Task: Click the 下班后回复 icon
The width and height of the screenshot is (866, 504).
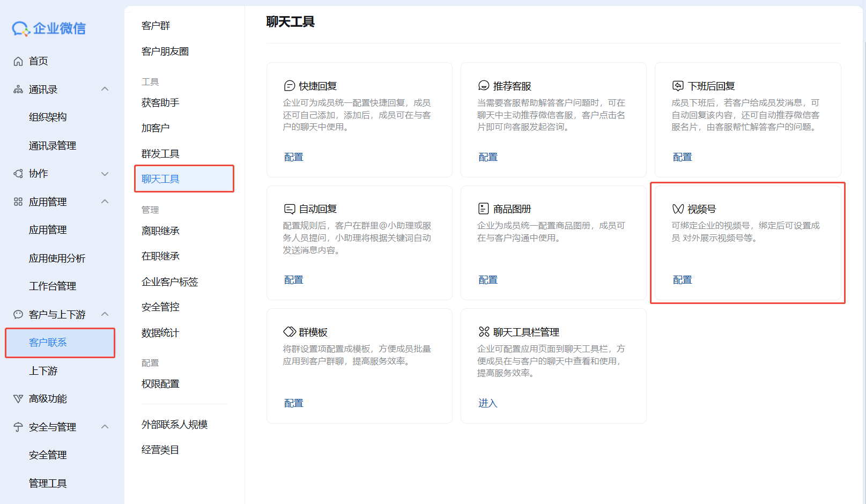Action: [678, 86]
